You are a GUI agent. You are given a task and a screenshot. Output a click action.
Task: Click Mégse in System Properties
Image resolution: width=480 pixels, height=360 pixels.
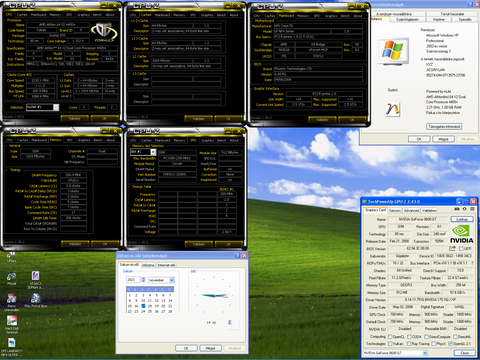(x=443, y=139)
